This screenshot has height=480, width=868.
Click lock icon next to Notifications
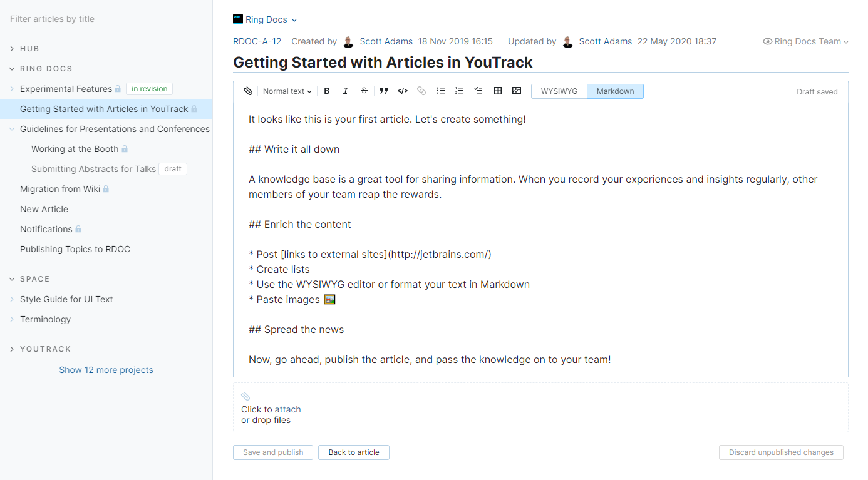(x=78, y=229)
